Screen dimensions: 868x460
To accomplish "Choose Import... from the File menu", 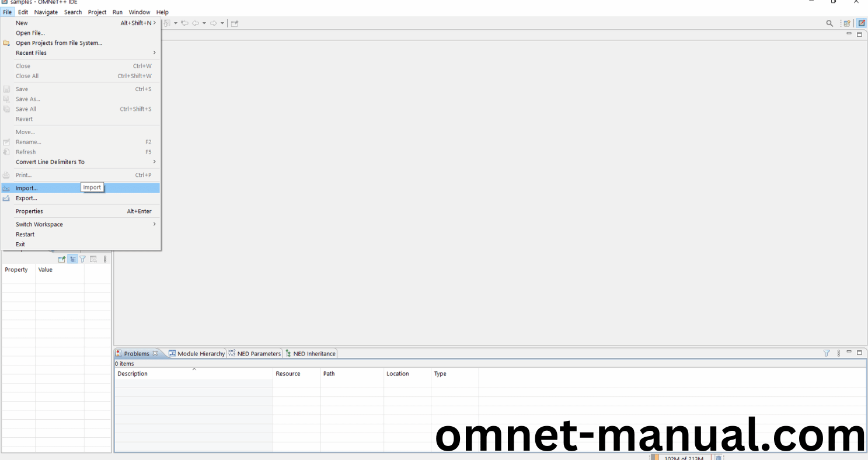I will click(x=27, y=189).
